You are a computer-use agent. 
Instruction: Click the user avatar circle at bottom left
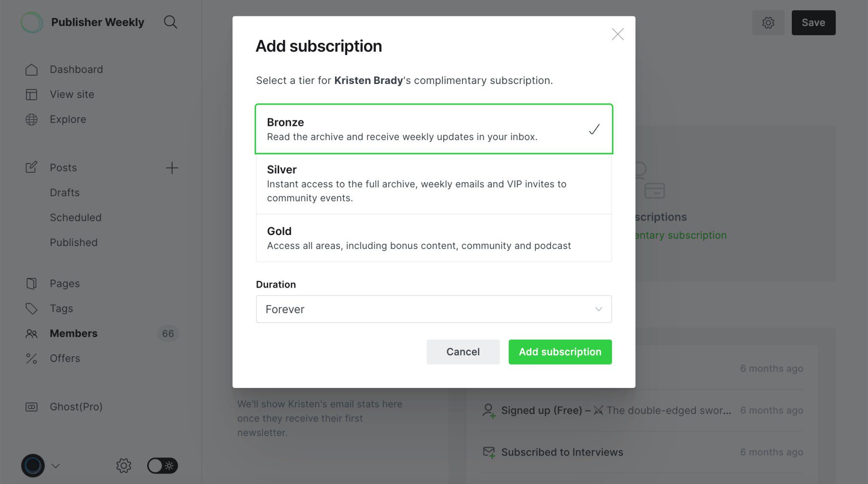pos(31,465)
